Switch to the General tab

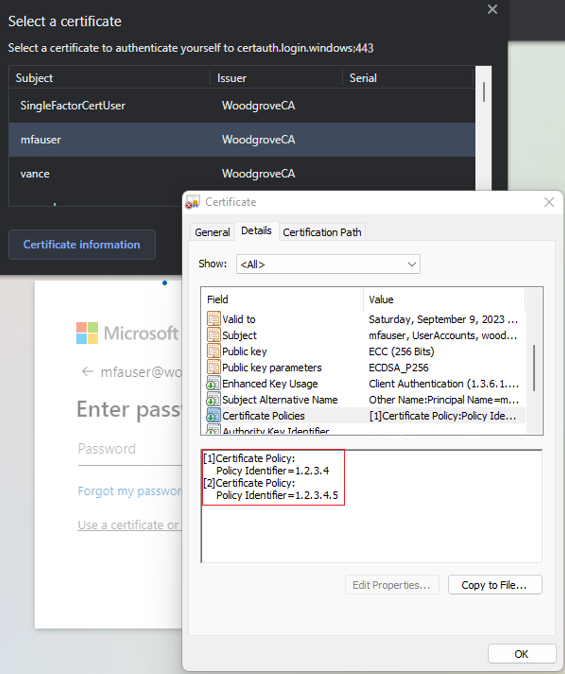click(x=212, y=232)
